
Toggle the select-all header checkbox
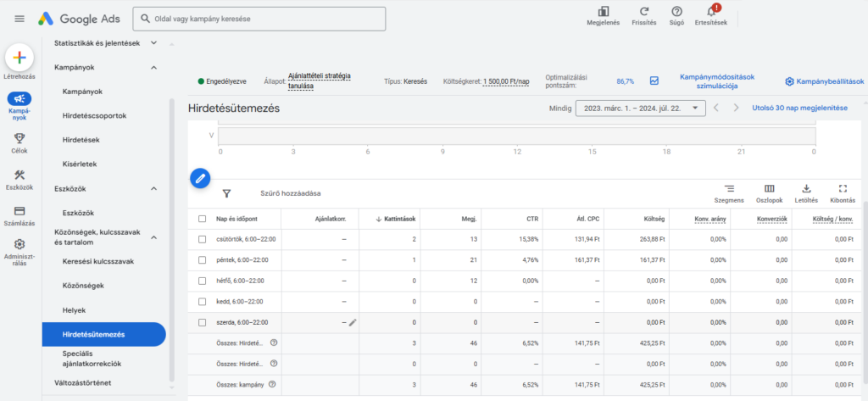coord(202,219)
